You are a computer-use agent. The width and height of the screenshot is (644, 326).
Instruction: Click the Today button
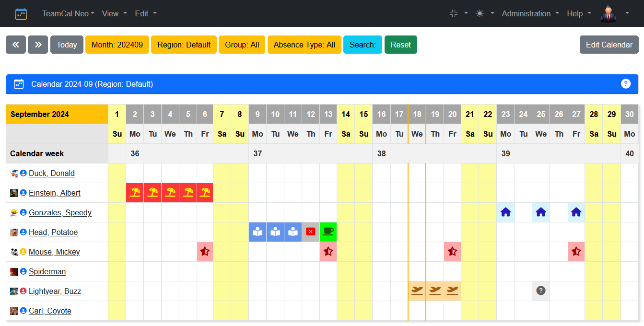point(67,45)
